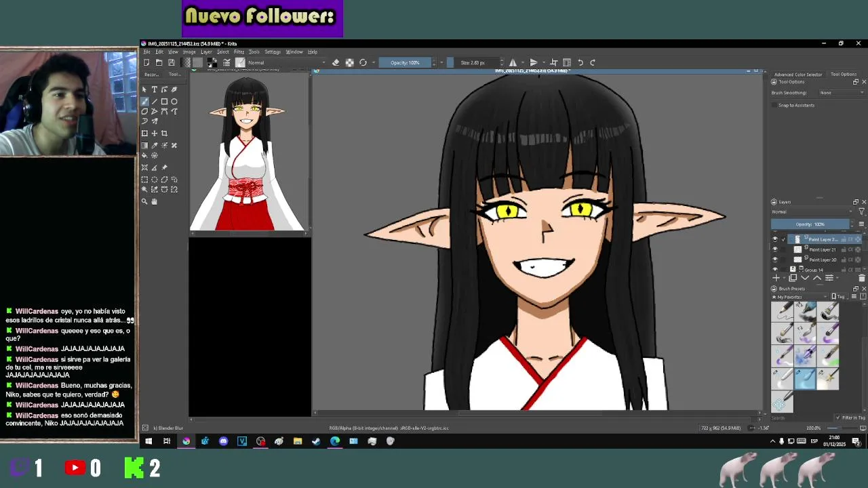
Task: Hide Group 14 with eye icon
Action: (775, 269)
